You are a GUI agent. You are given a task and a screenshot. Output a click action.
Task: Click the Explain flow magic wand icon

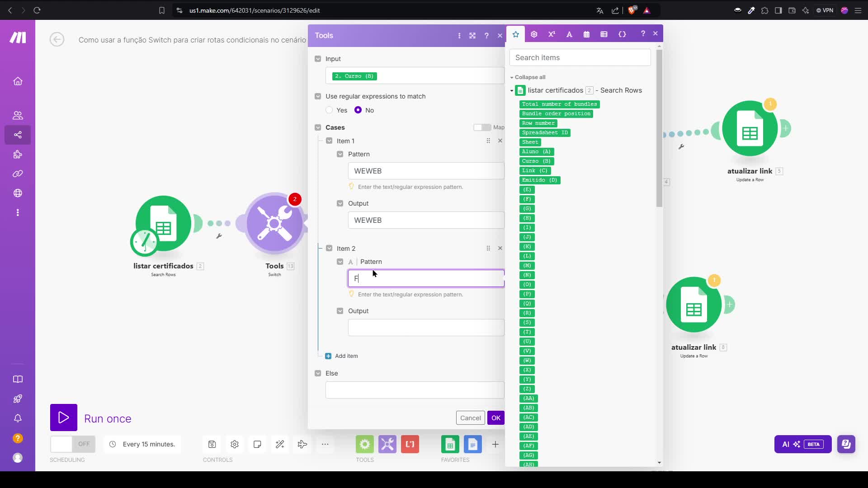pos(280,445)
